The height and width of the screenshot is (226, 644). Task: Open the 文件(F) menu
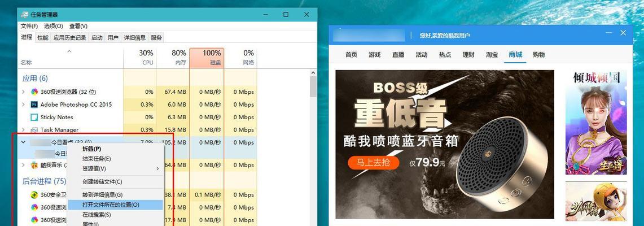[29, 26]
